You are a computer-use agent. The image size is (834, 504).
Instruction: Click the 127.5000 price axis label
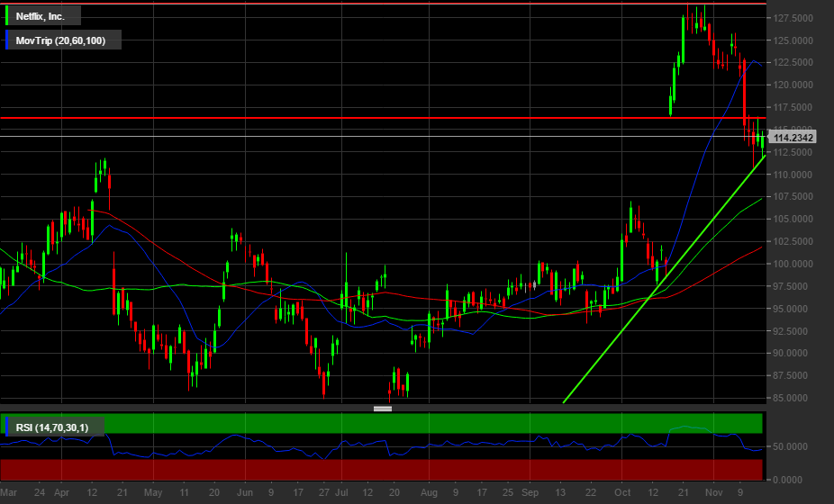tap(793, 18)
